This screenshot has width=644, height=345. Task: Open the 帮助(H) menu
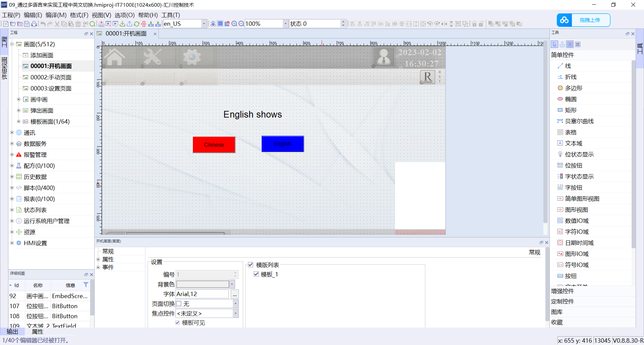pos(148,15)
